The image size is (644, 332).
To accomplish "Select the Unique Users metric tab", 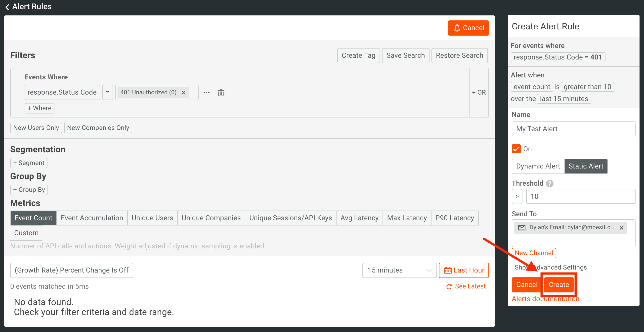I will point(152,218).
